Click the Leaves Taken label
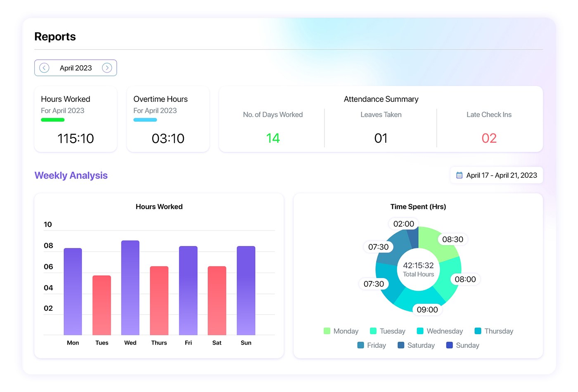 tap(381, 115)
